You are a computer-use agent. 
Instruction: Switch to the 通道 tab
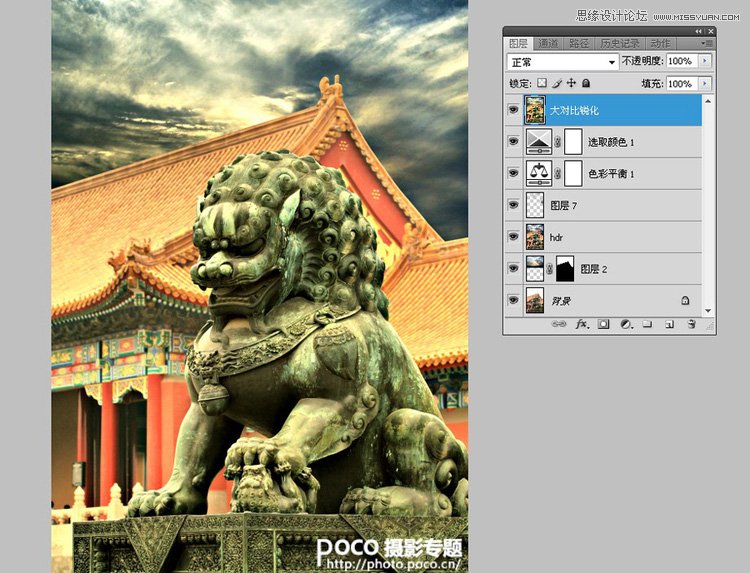pos(548,44)
